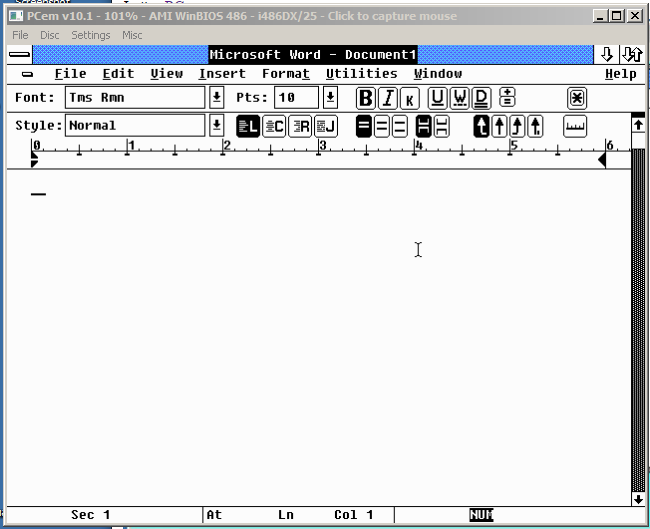Click the right indent marker on ruler
The width and height of the screenshot is (650, 529).
point(602,160)
